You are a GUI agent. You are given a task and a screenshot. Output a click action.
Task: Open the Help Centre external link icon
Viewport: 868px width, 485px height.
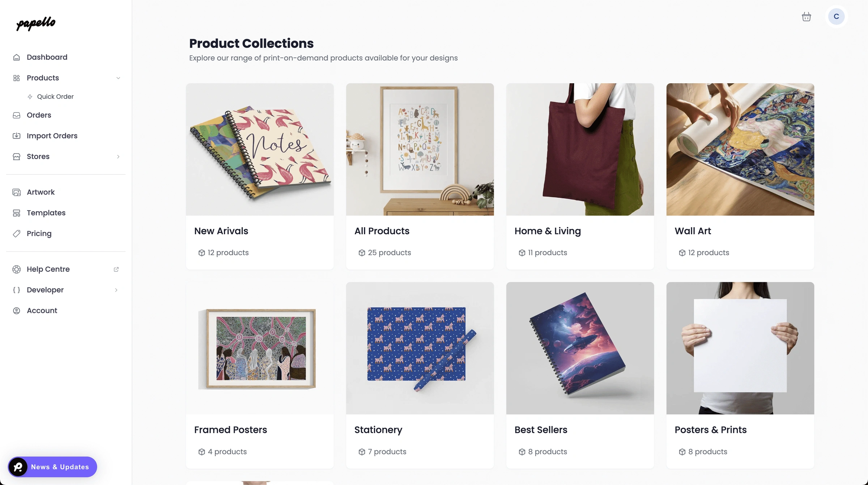click(116, 269)
